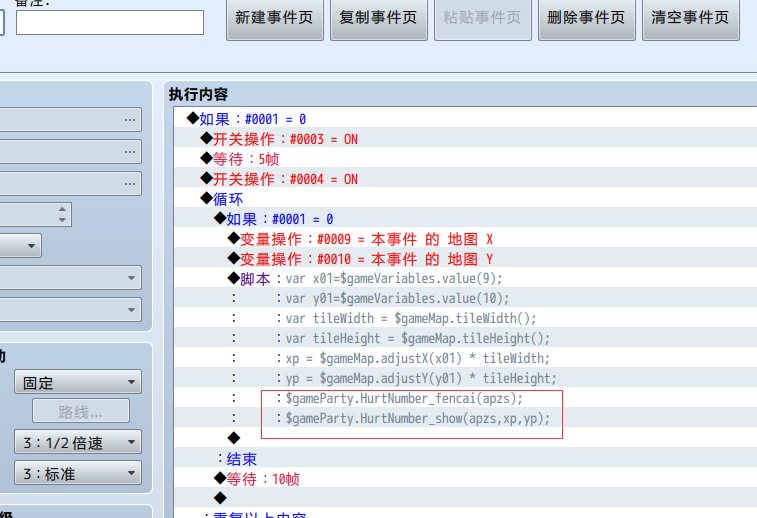Select the 循环 loop command row
757x518 pixels.
point(465,198)
